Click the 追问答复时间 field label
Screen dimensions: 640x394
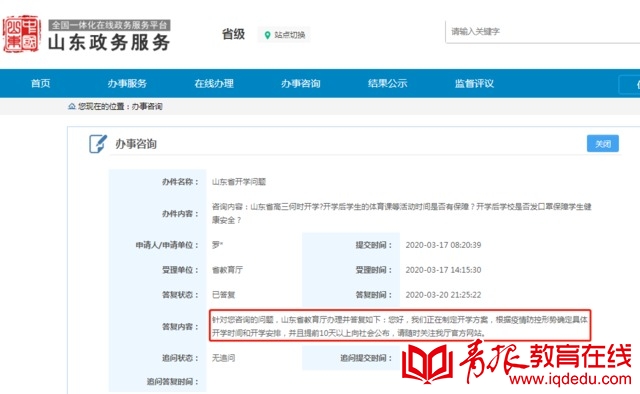click(173, 382)
